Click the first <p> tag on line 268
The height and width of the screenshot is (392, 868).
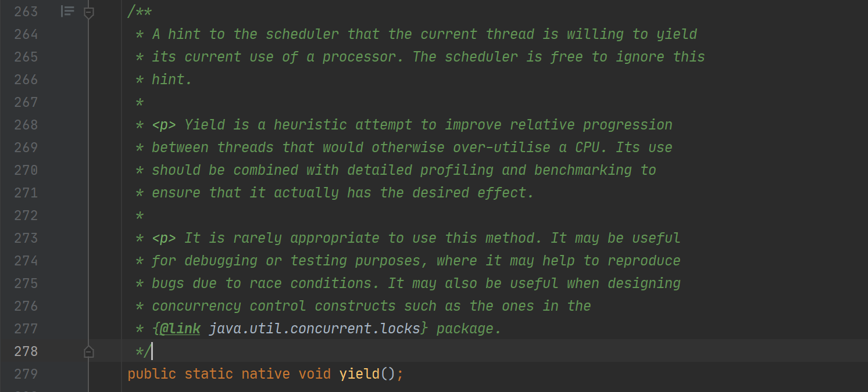[164, 125]
